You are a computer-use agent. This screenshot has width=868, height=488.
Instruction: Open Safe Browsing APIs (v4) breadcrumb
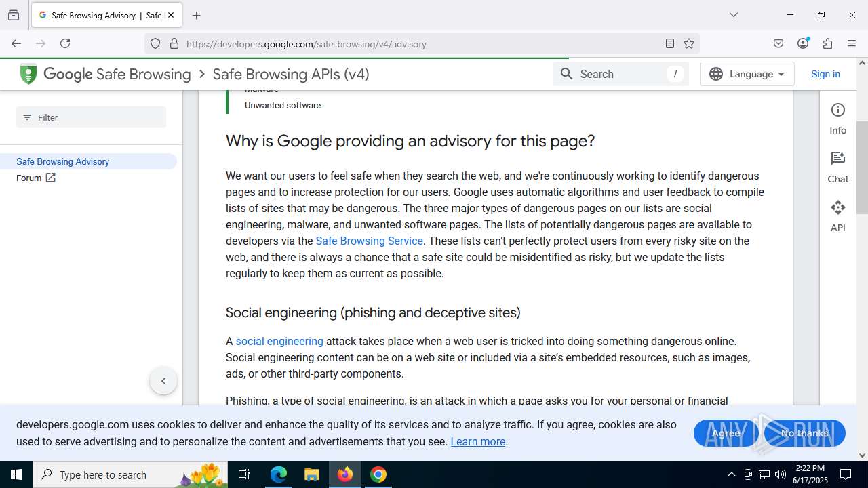pyautogui.click(x=291, y=74)
